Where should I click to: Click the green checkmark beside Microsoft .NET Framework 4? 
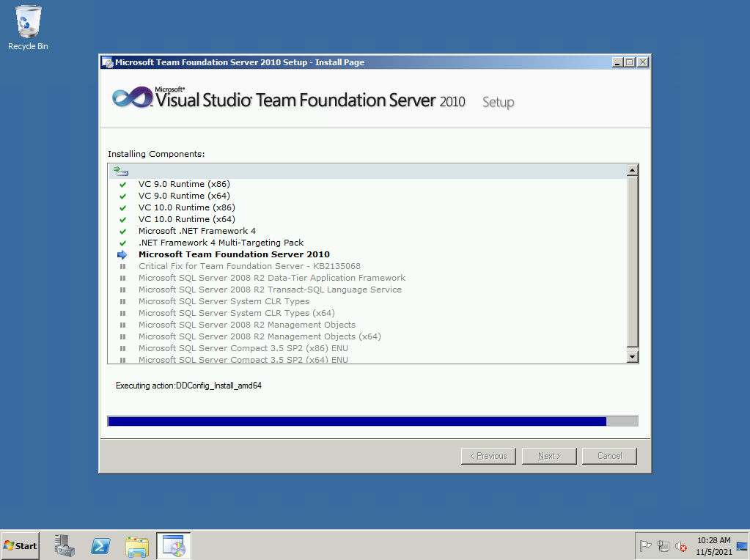click(x=123, y=232)
